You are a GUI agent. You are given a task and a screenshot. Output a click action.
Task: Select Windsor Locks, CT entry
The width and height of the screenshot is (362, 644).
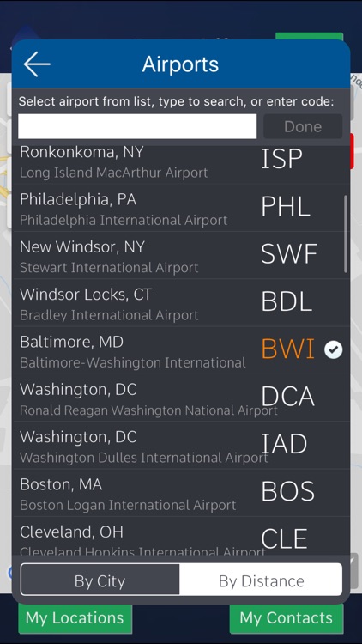click(x=181, y=303)
